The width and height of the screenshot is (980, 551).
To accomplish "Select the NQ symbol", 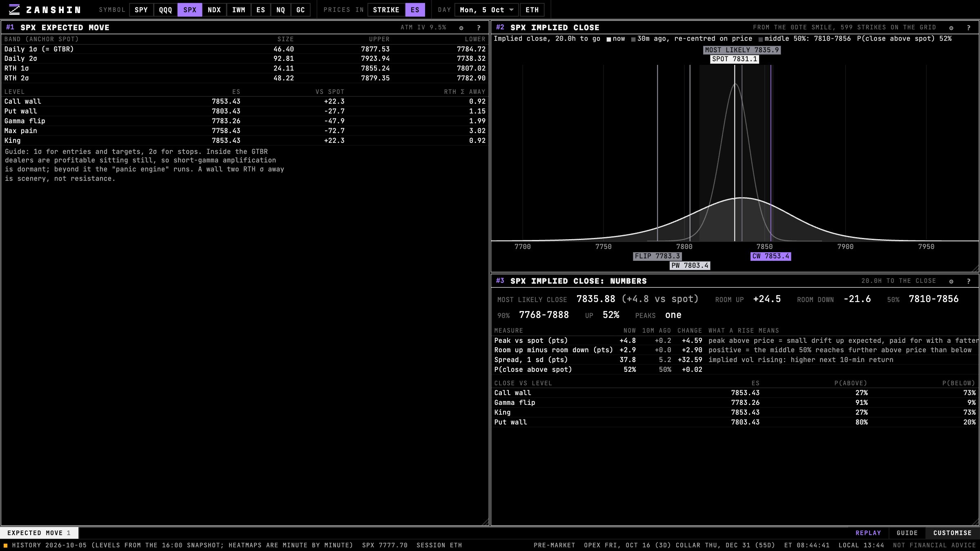I will [x=281, y=10].
